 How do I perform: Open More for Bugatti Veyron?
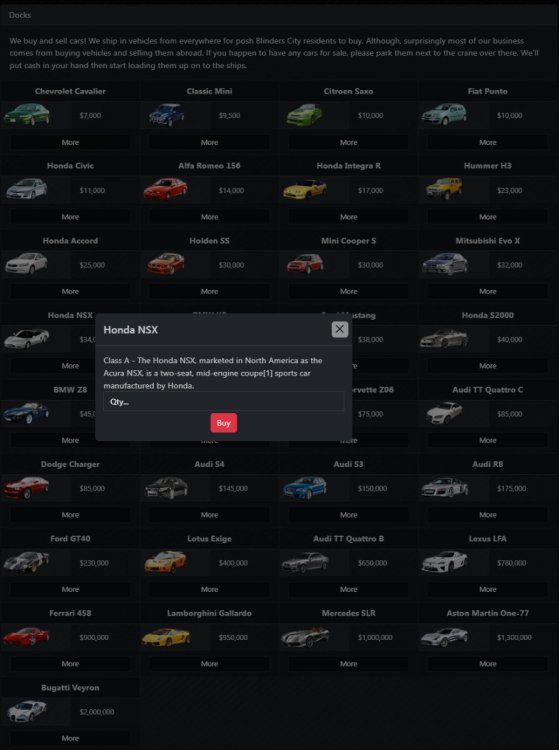(70, 738)
